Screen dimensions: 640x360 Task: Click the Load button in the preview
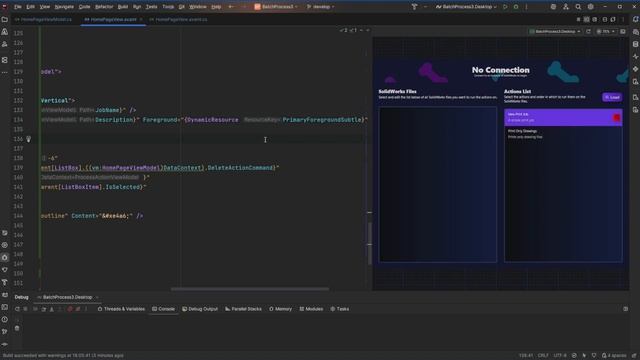coord(612,97)
